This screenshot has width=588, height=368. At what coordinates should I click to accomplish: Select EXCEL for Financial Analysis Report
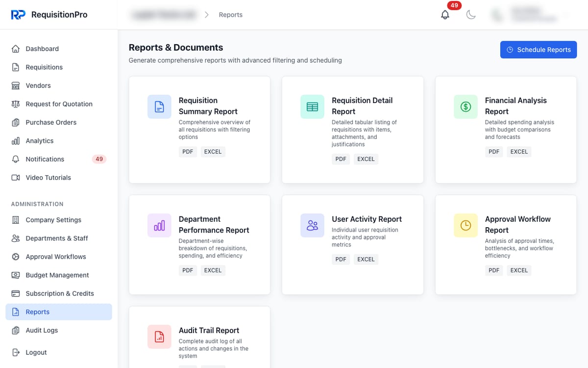point(519,152)
